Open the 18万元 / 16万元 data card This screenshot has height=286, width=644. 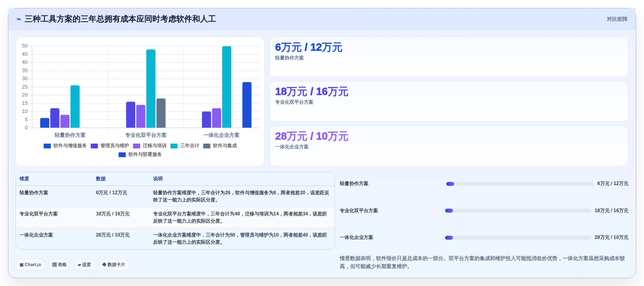coord(449,101)
